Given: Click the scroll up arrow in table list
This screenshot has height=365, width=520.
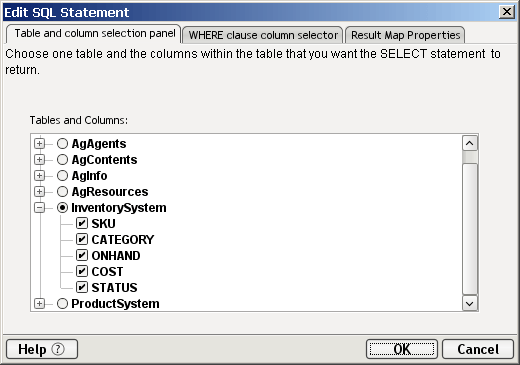Looking at the screenshot, I should click(x=470, y=143).
